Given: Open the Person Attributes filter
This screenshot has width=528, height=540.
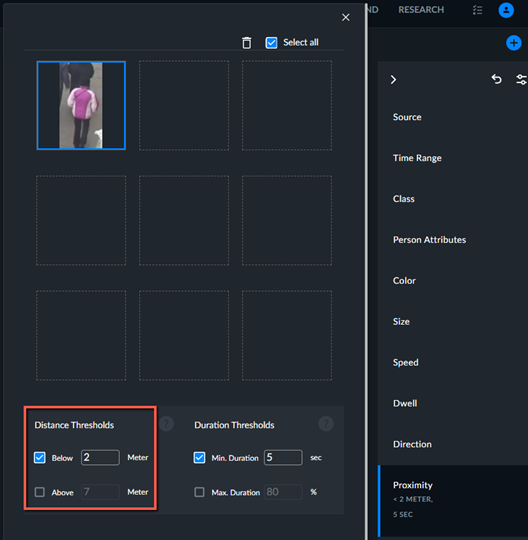Looking at the screenshot, I should tap(429, 240).
